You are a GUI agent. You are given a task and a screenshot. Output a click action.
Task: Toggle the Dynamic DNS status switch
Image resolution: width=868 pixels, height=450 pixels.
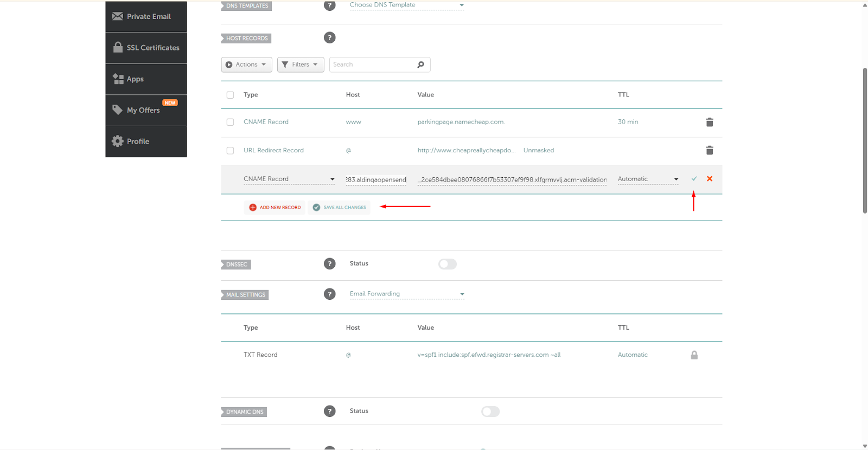[x=490, y=412]
